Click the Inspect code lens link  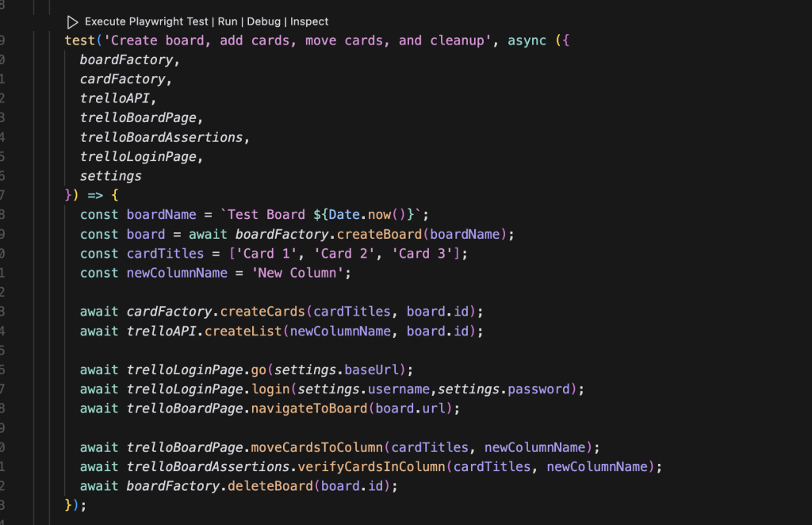tap(309, 21)
